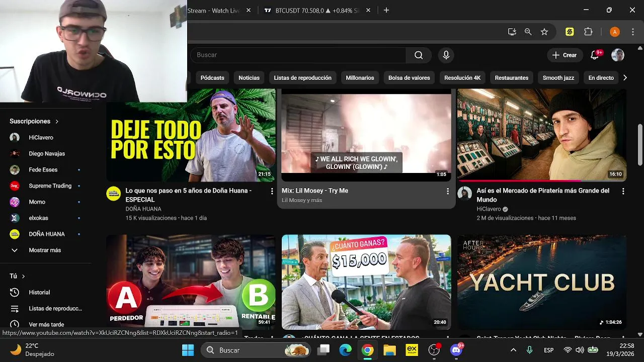Click Chrome bookmark star icon

[x=544, y=32]
